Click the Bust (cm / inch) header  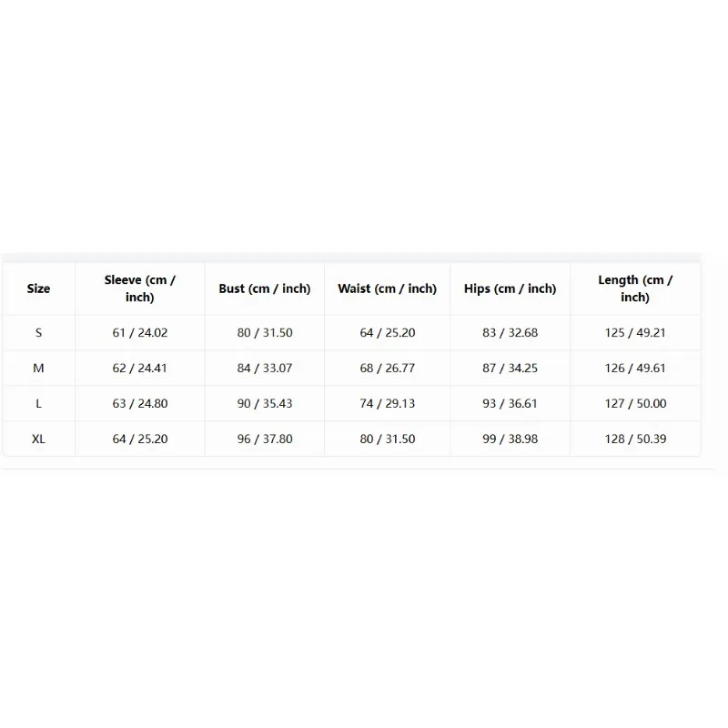tap(265, 288)
